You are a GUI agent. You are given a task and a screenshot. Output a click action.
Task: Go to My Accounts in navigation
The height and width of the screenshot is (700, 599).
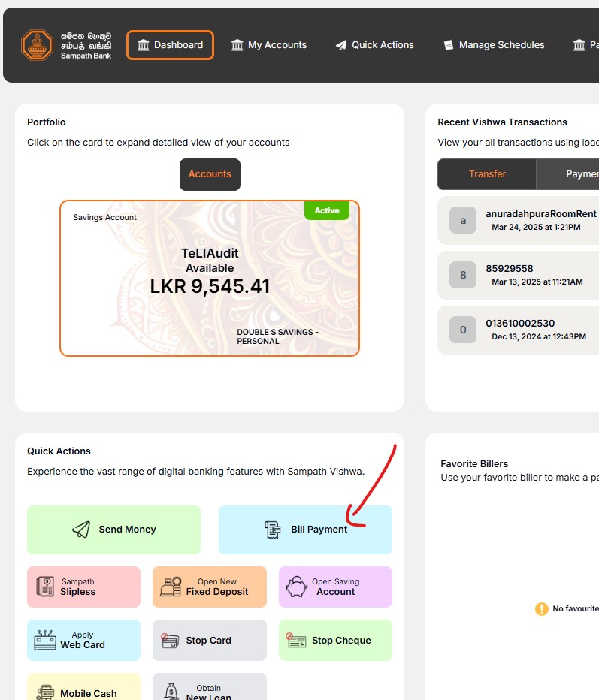tap(268, 45)
